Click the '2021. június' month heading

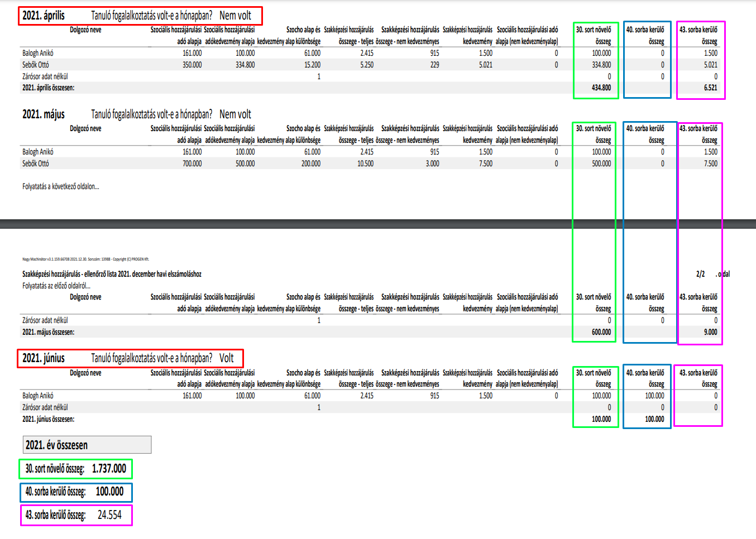[x=44, y=358]
